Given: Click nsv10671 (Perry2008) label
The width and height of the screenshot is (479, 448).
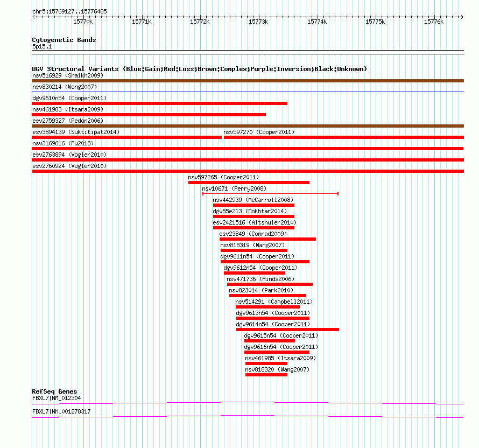Looking at the screenshot, I should (x=234, y=188).
